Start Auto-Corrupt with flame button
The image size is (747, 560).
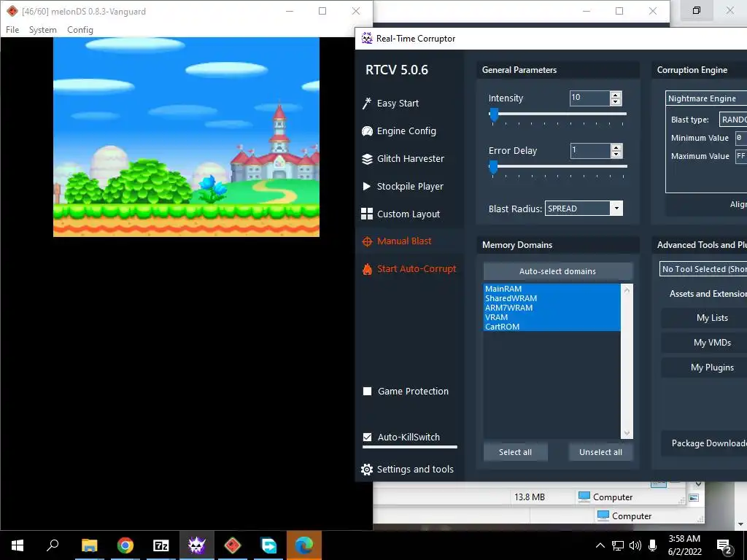tap(409, 269)
